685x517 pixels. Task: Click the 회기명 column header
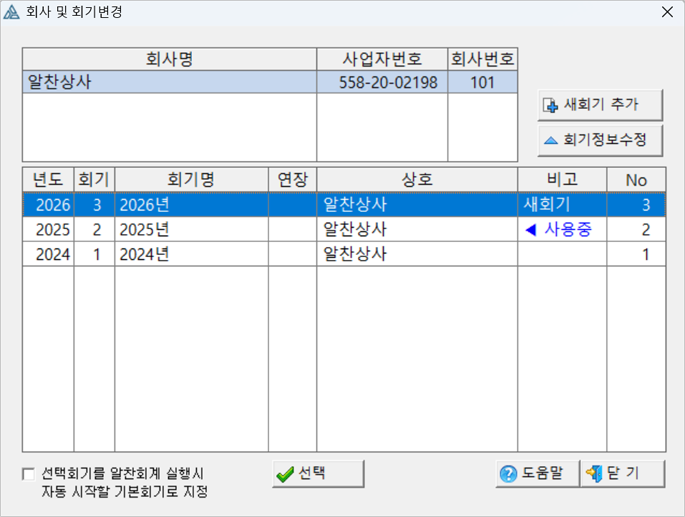pyautogui.click(x=191, y=180)
